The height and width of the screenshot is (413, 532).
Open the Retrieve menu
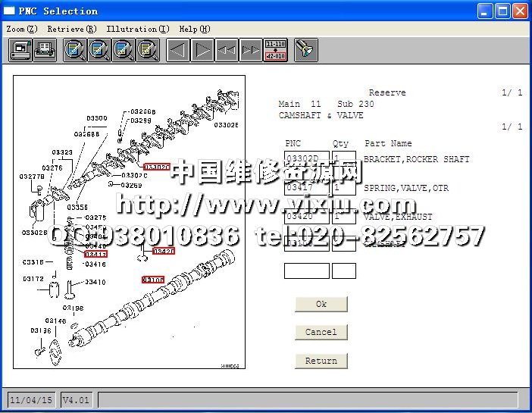pyautogui.click(x=71, y=29)
